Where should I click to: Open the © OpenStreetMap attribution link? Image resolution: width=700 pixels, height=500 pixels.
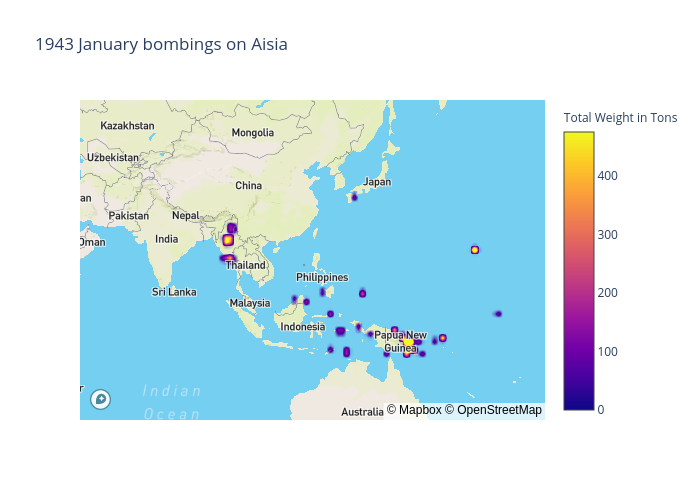[x=493, y=410]
